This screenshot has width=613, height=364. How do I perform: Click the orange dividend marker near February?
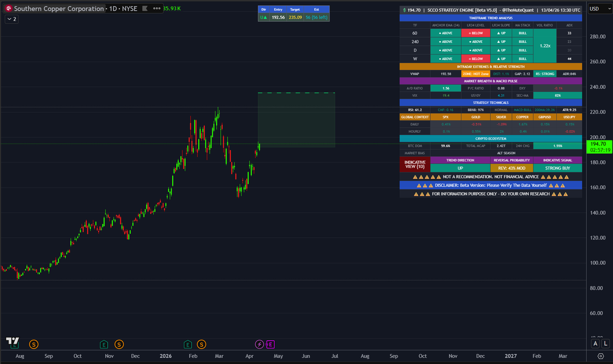pos(202,344)
